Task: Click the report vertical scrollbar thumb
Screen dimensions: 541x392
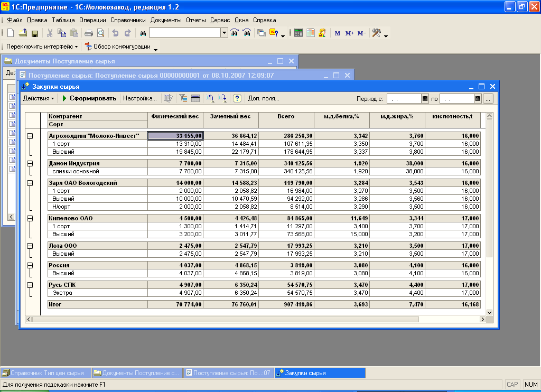Action: point(489,189)
